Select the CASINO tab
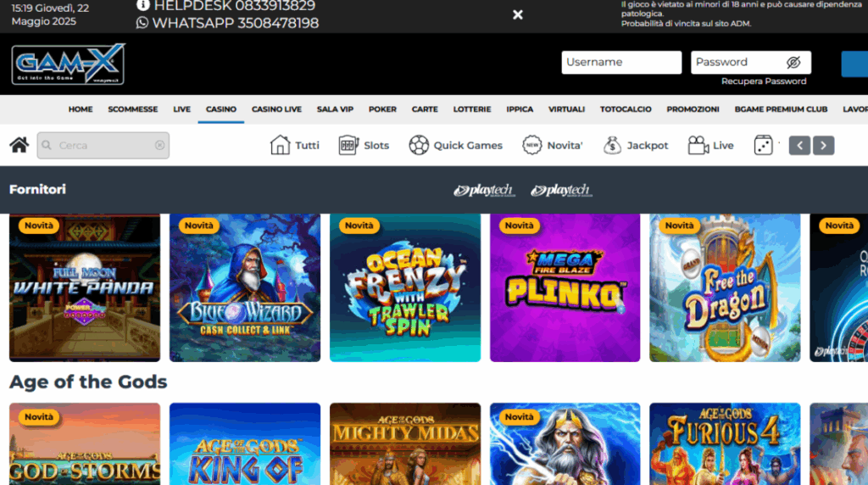868x485 pixels. click(221, 109)
